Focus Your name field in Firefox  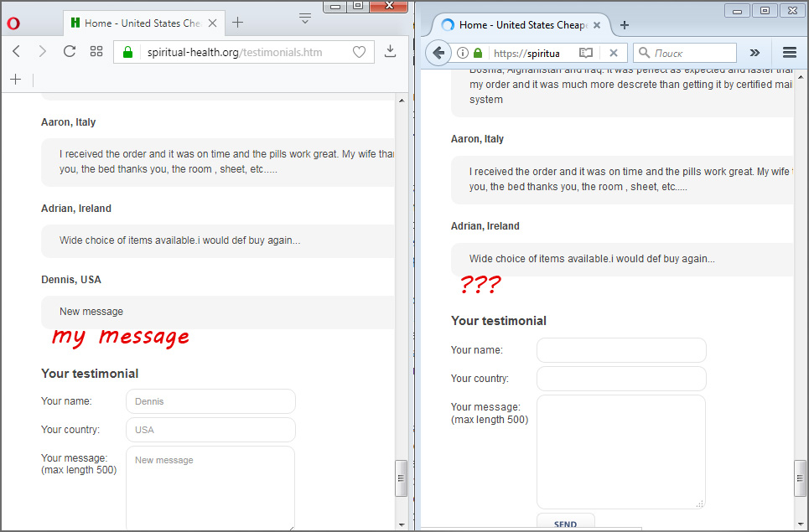[x=621, y=350]
